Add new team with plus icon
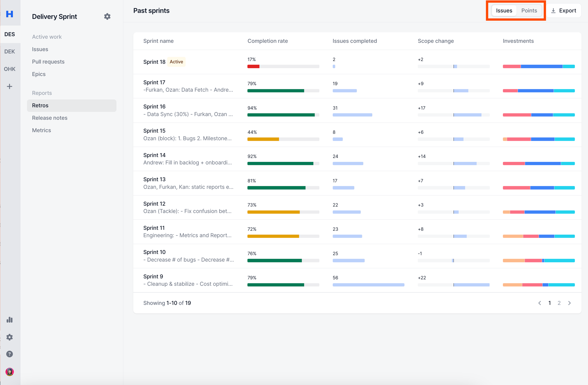 point(10,86)
